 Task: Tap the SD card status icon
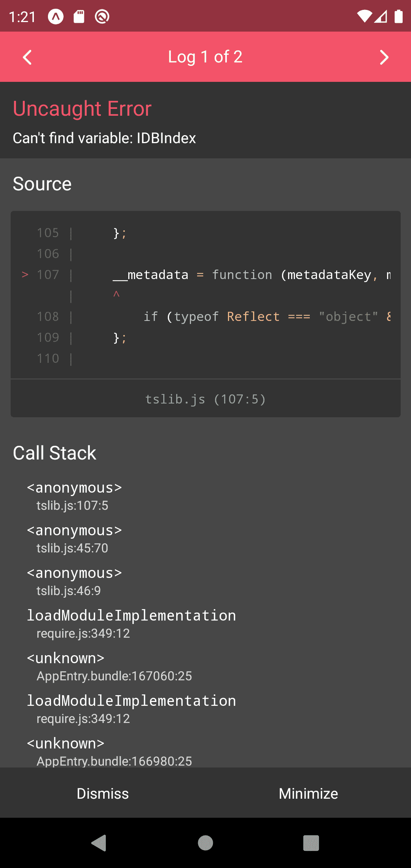pyautogui.click(x=79, y=16)
